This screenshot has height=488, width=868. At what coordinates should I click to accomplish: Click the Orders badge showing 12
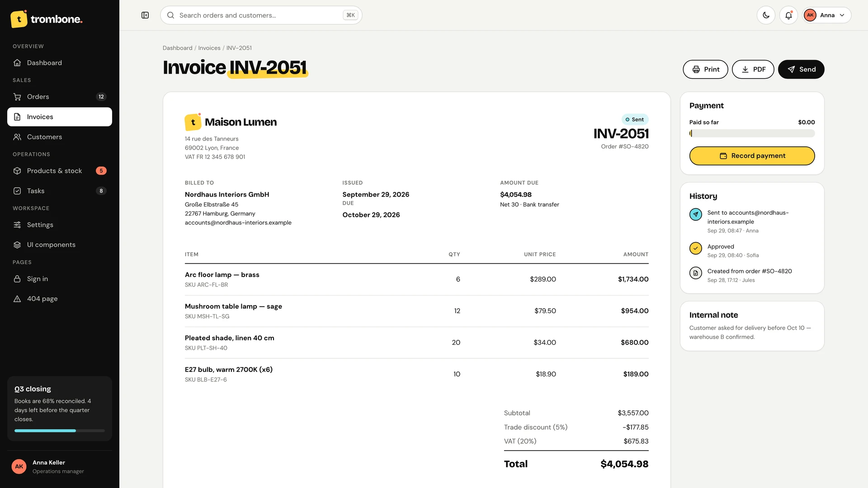(101, 97)
